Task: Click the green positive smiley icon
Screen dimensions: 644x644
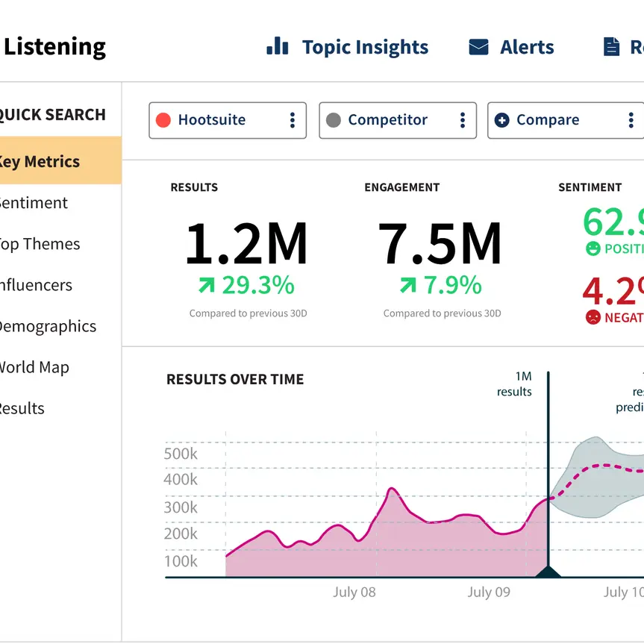Action: click(x=593, y=248)
